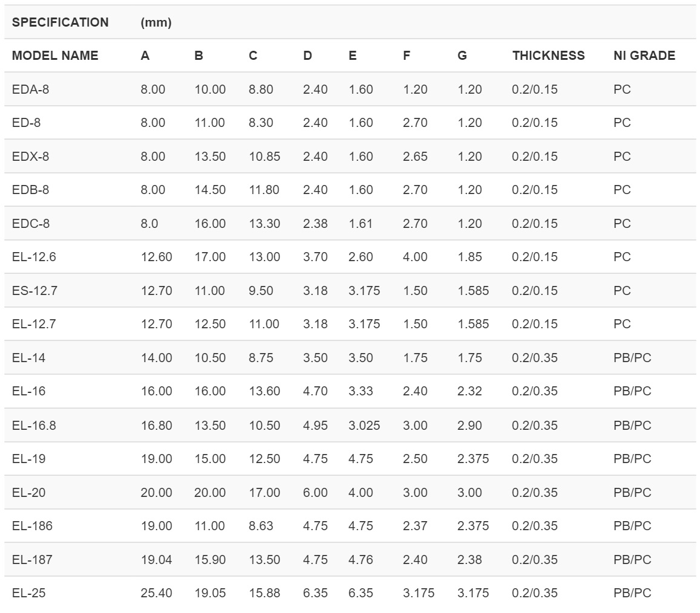Click the EL-187 model name

pyautogui.click(x=32, y=560)
